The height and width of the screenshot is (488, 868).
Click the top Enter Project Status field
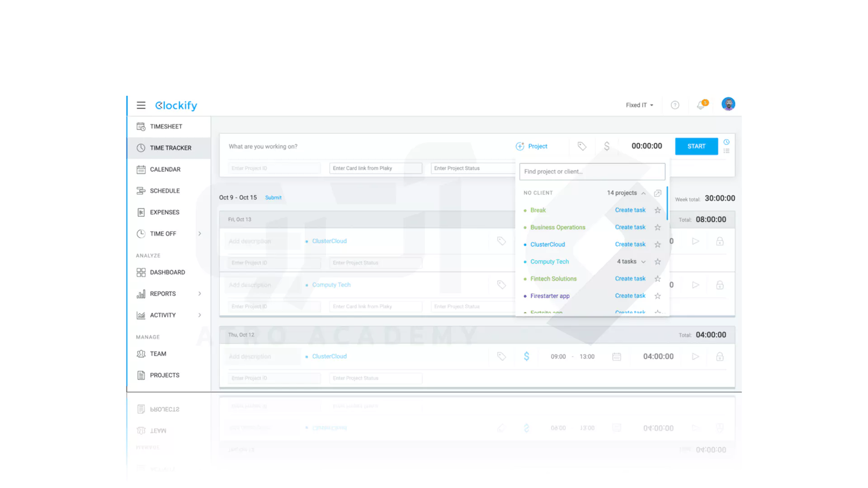point(472,168)
